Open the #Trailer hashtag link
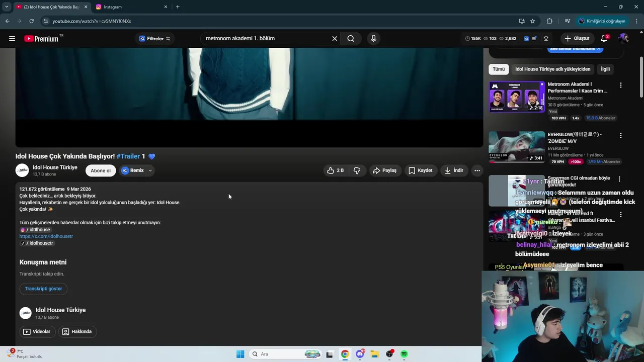The height and width of the screenshot is (362, 644). (128, 156)
